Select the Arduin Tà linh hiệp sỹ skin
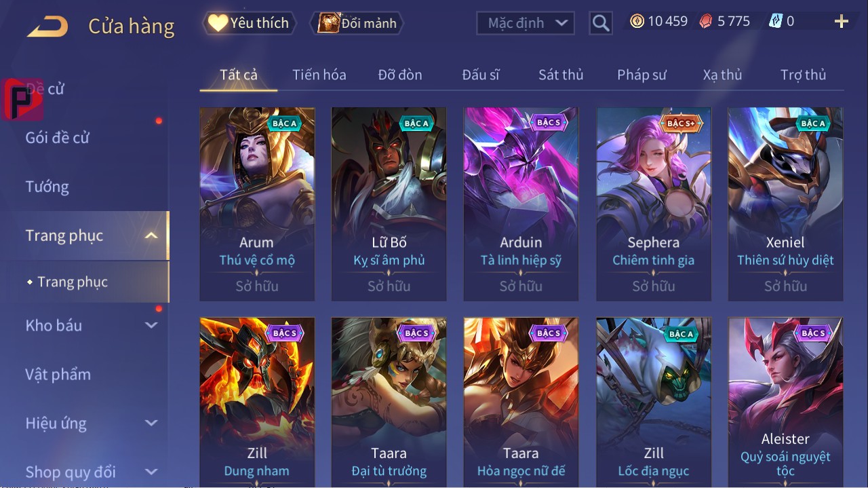 click(x=521, y=204)
